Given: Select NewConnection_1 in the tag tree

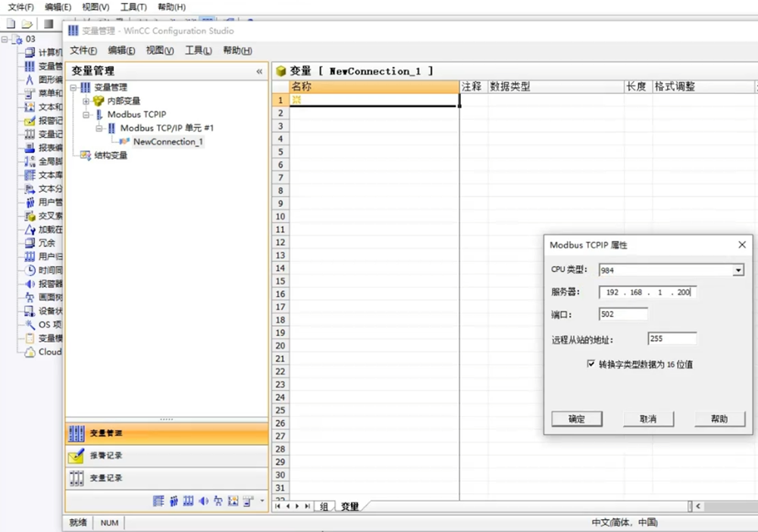Looking at the screenshot, I should coord(168,142).
